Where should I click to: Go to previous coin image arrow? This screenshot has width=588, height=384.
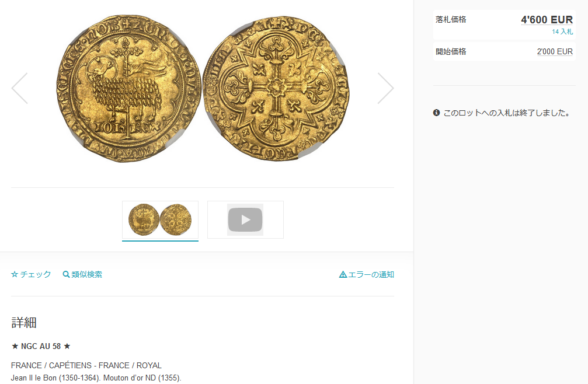pos(19,88)
